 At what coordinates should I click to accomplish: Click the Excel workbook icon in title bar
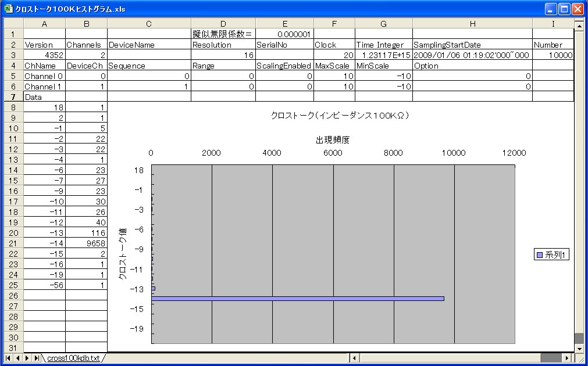(9, 9)
